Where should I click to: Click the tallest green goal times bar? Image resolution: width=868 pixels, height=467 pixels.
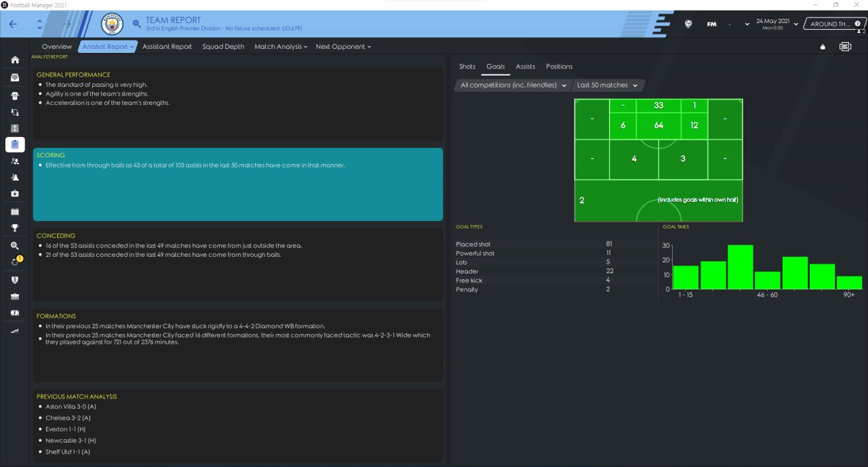741,267
